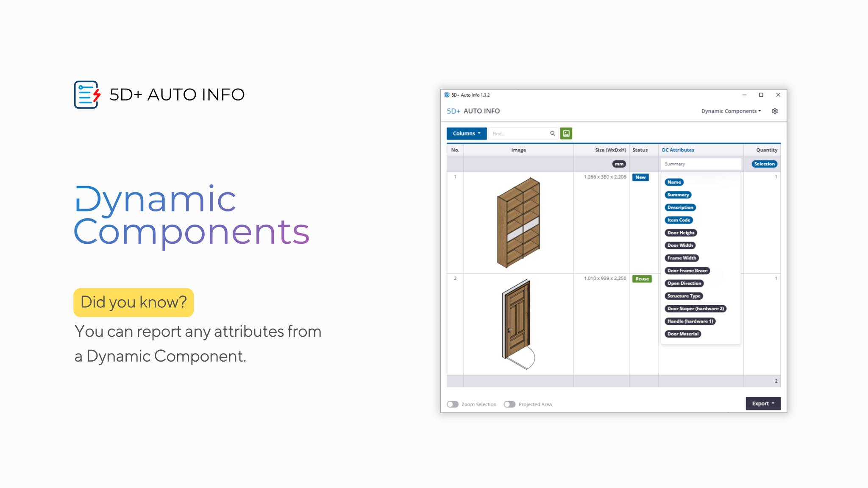Click the size value 1,010 x 939 x 2,250
868x488 pixels.
point(605,279)
